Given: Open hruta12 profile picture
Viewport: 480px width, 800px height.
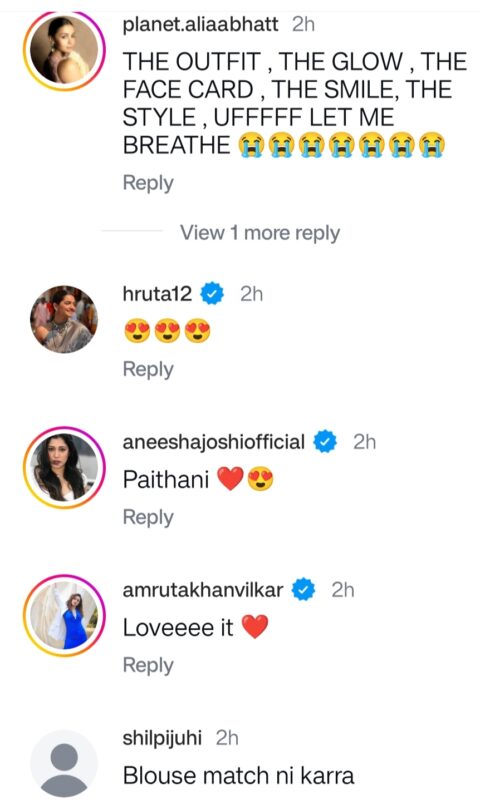Looking at the screenshot, I should (x=64, y=319).
